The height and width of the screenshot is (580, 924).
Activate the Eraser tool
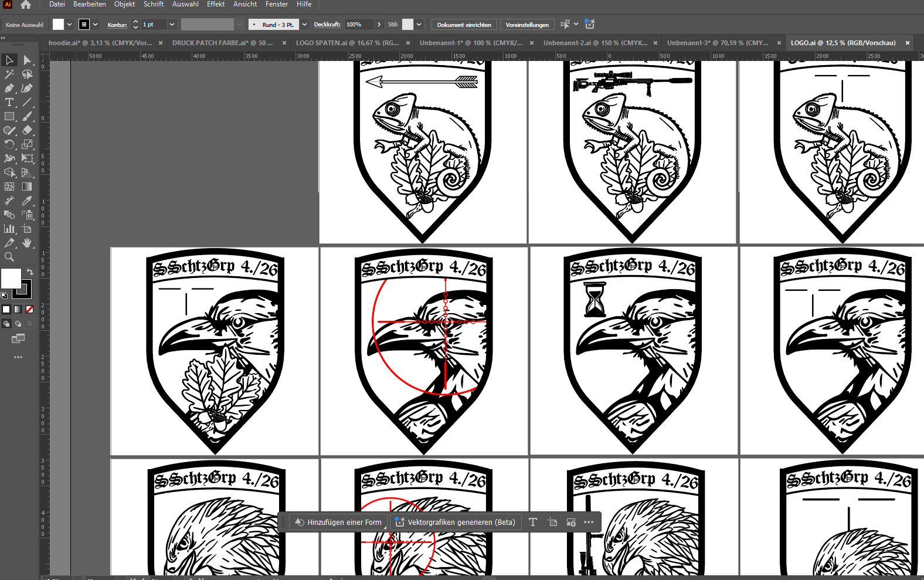point(27,130)
